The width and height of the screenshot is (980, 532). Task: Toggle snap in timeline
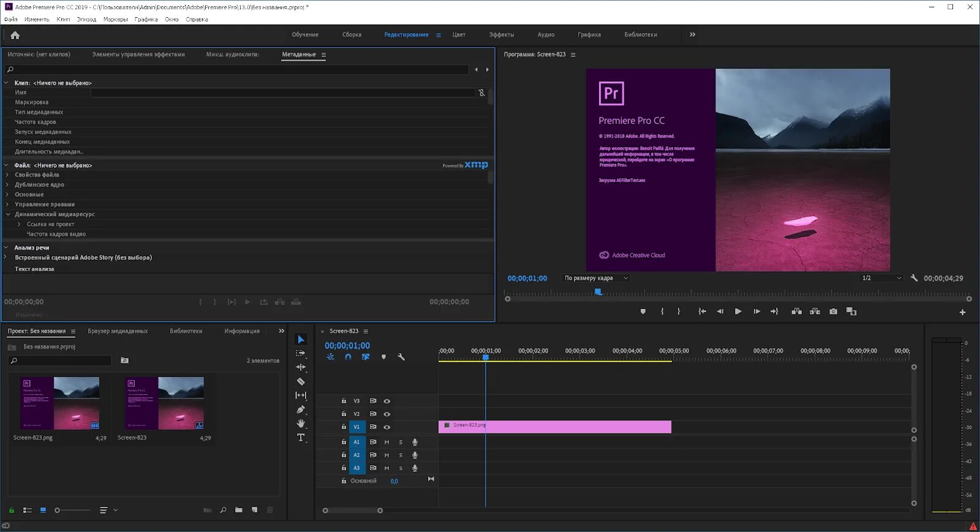348,357
